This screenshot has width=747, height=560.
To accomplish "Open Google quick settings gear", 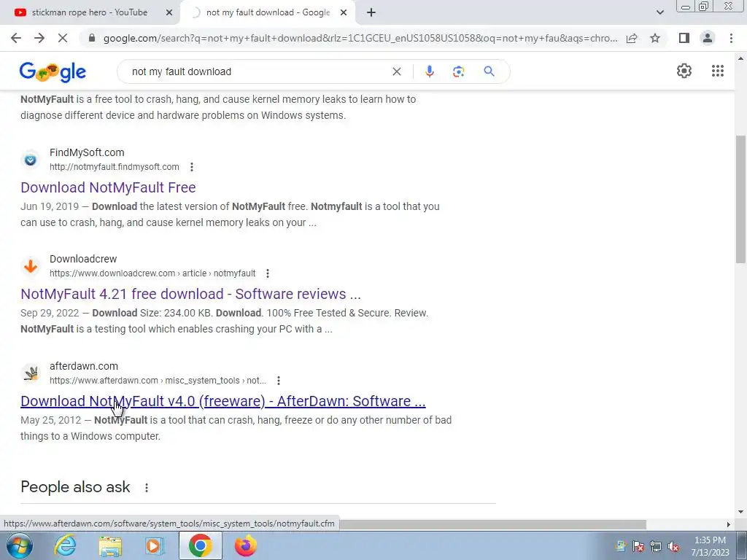I will click(684, 71).
